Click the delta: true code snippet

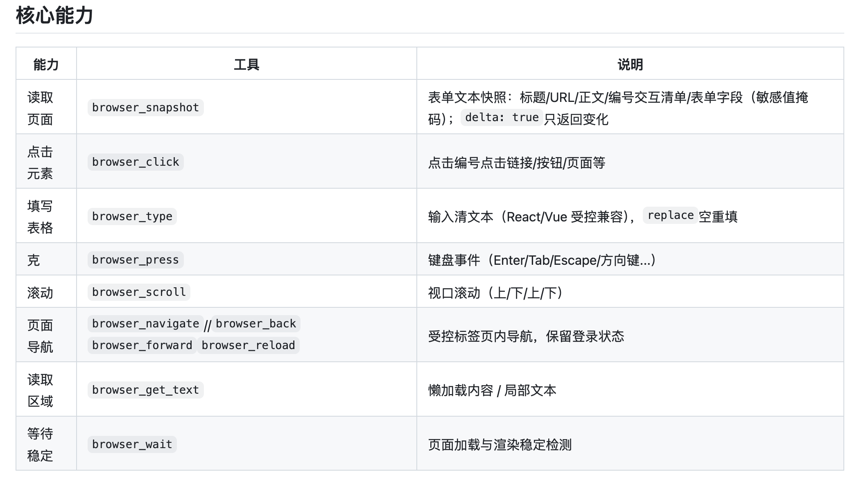click(x=502, y=117)
